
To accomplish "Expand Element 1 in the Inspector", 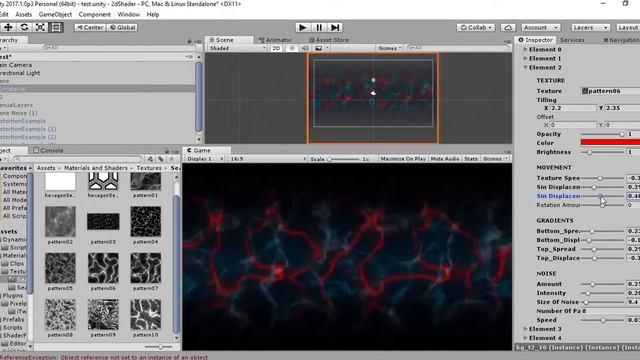I will click(525, 58).
